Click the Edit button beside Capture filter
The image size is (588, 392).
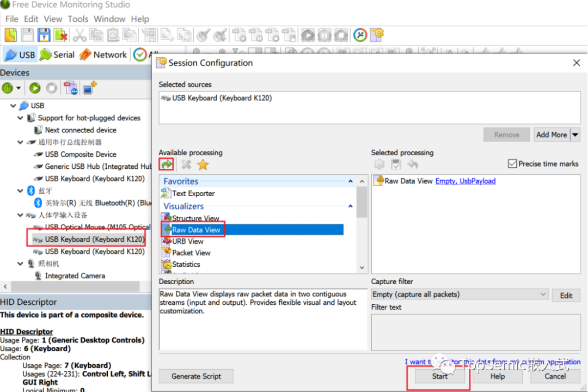(x=566, y=296)
